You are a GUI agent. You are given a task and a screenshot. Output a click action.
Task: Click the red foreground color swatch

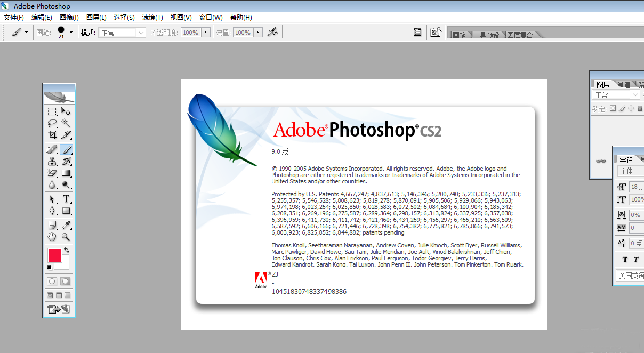55,255
